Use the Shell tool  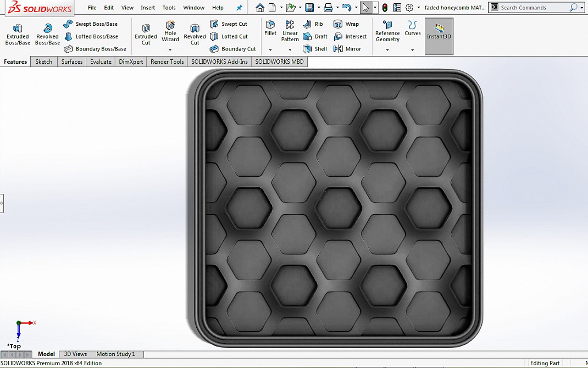(315, 49)
